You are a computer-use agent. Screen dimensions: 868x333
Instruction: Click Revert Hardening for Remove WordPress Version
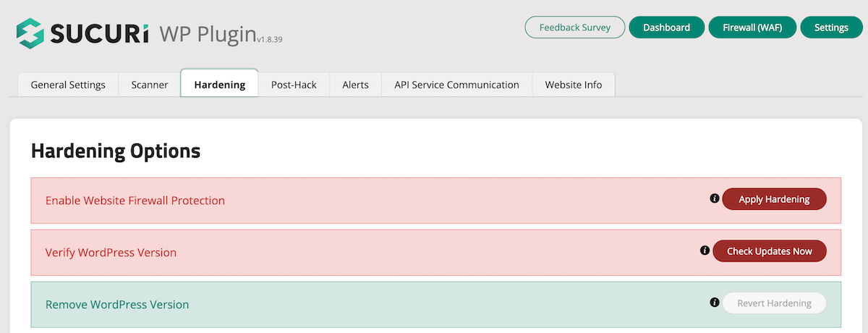(774, 303)
